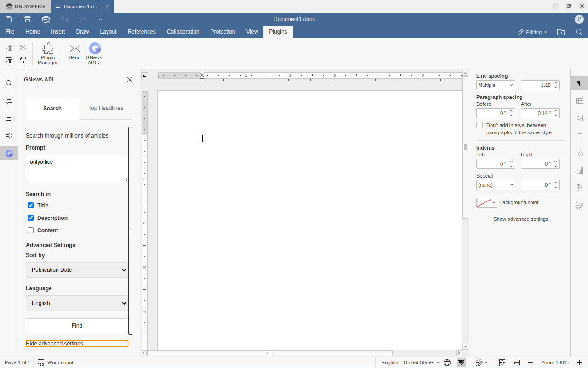Click the Copy icon
The height and width of the screenshot is (368, 588).
[9, 47]
